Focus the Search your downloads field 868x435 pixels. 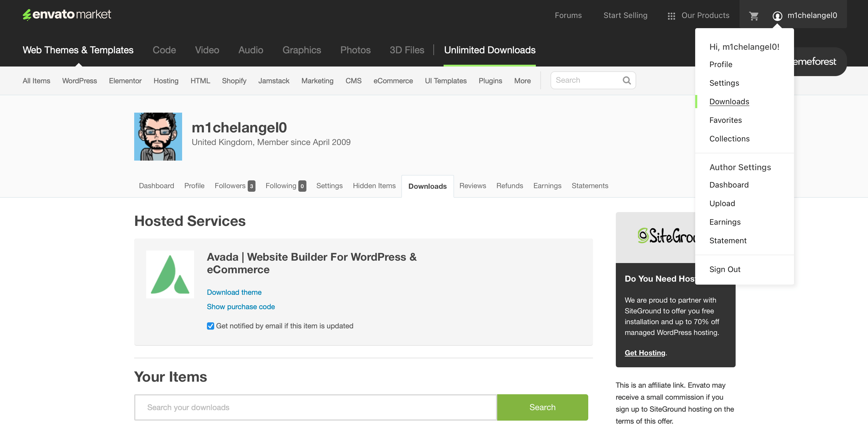click(315, 407)
